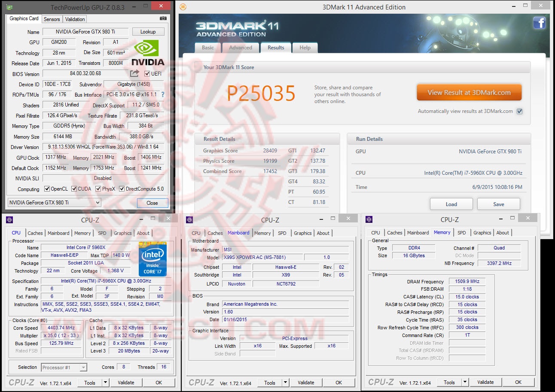Go to the Basic tab in 3DMark 11

pyautogui.click(x=208, y=48)
